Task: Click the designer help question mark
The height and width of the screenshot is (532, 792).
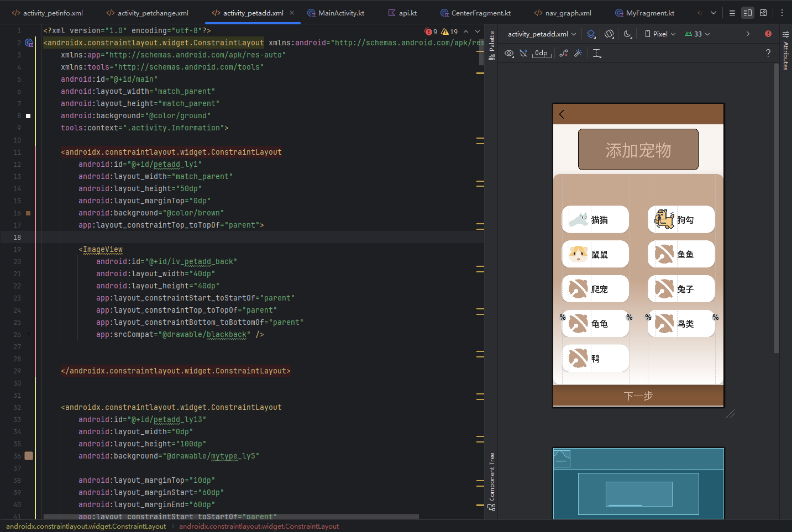Action: (x=768, y=54)
